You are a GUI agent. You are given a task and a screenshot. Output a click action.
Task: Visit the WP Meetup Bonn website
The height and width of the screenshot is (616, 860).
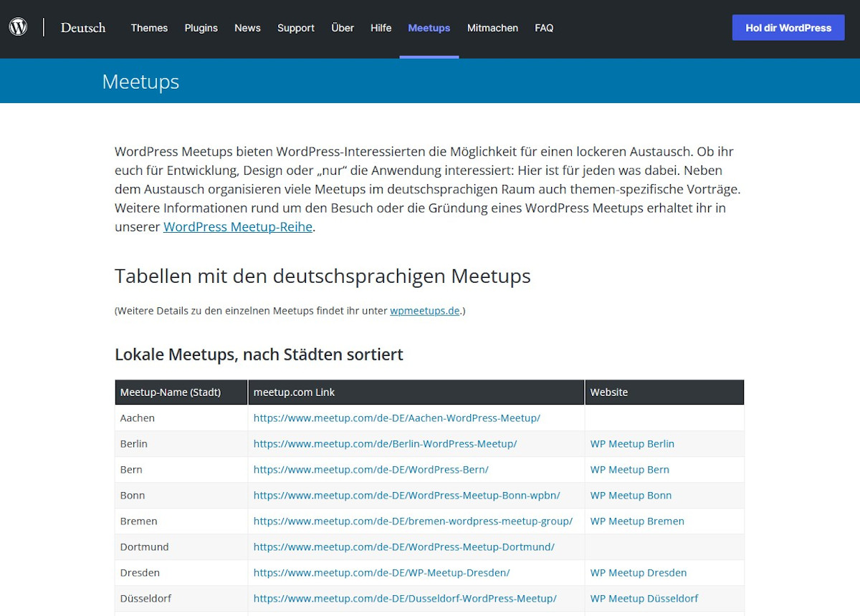click(631, 496)
